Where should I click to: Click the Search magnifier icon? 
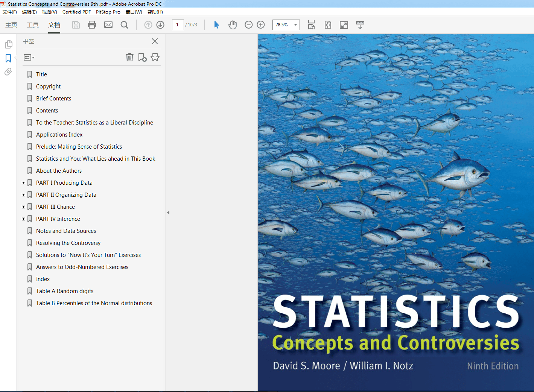point(124,24)
